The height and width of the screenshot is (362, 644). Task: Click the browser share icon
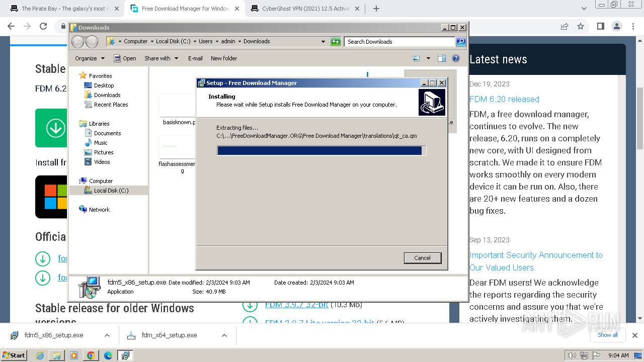pyautogui.click(x=565, y=26)
